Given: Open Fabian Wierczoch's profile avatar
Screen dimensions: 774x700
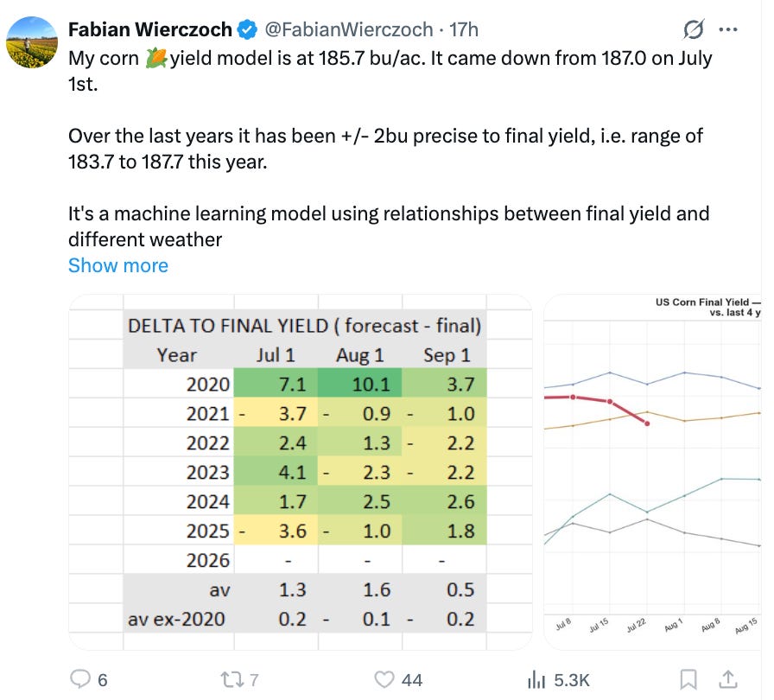Looking at the screenshot, I should 32,42.
